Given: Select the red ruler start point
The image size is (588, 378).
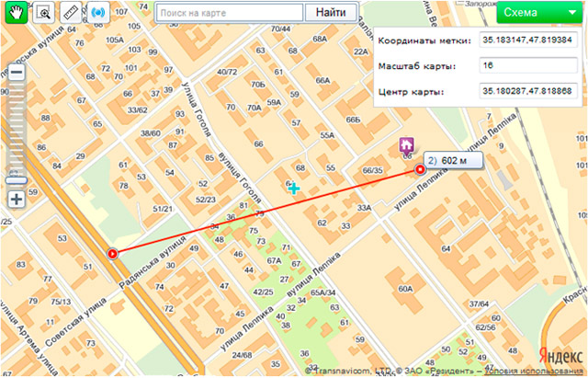Looking at the screenshot, I should [x=112, y=254].
